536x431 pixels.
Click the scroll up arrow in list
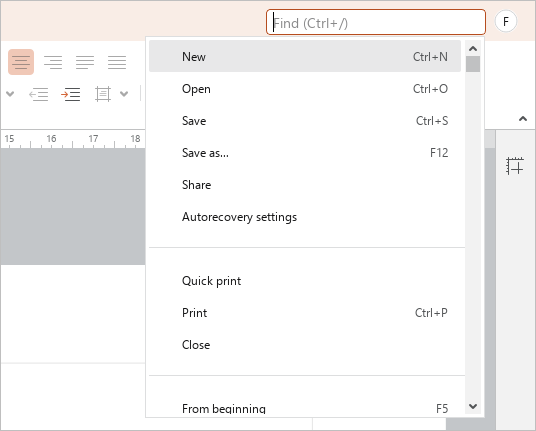click(x=473, y=49)
